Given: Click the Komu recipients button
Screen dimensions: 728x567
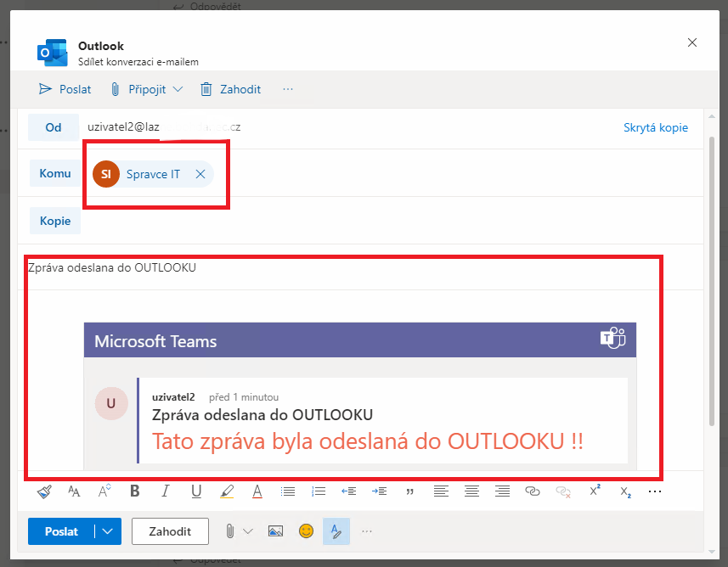Looking at the screenshot, I should click(55, 173).
